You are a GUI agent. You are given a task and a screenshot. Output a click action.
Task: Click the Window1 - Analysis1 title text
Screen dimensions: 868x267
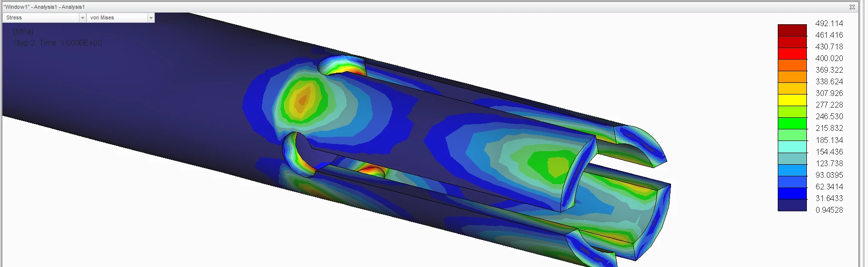click(44, 7)
